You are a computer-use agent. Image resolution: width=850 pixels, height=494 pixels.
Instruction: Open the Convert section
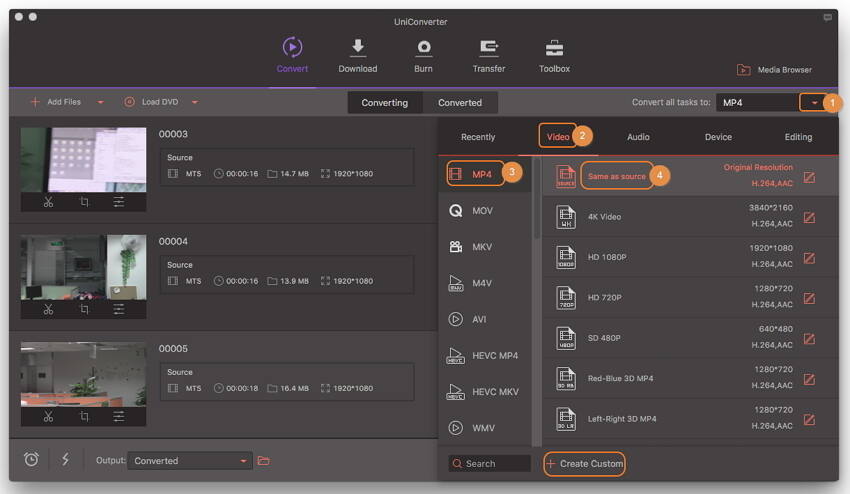(x=292, y=54)
